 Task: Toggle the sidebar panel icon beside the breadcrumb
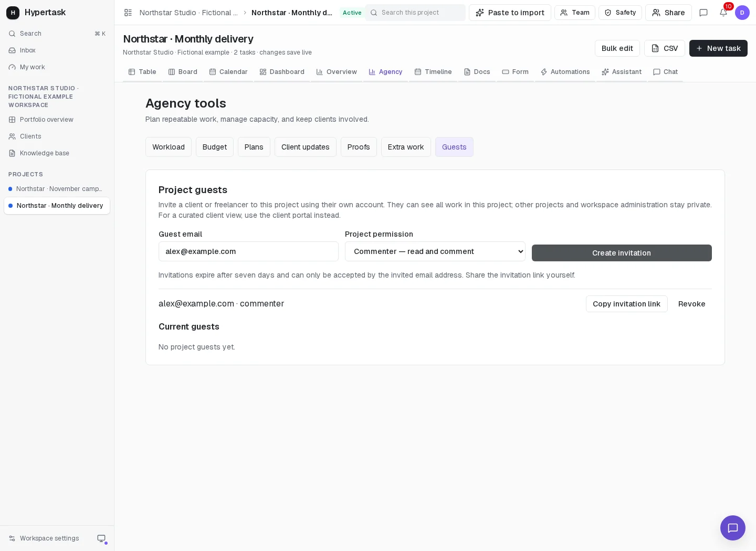pyautogui.click(x=128, y=13)
